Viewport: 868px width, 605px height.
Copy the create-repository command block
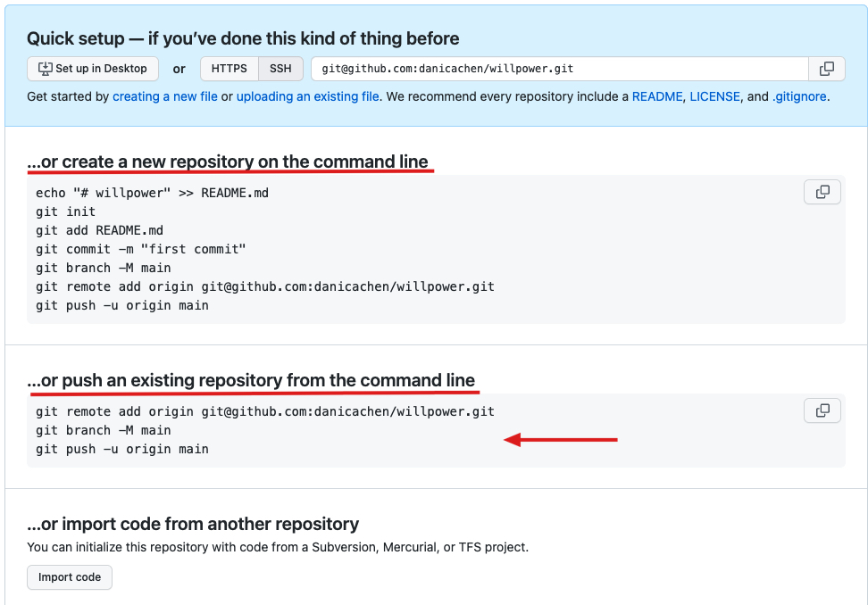pos(822,192)
